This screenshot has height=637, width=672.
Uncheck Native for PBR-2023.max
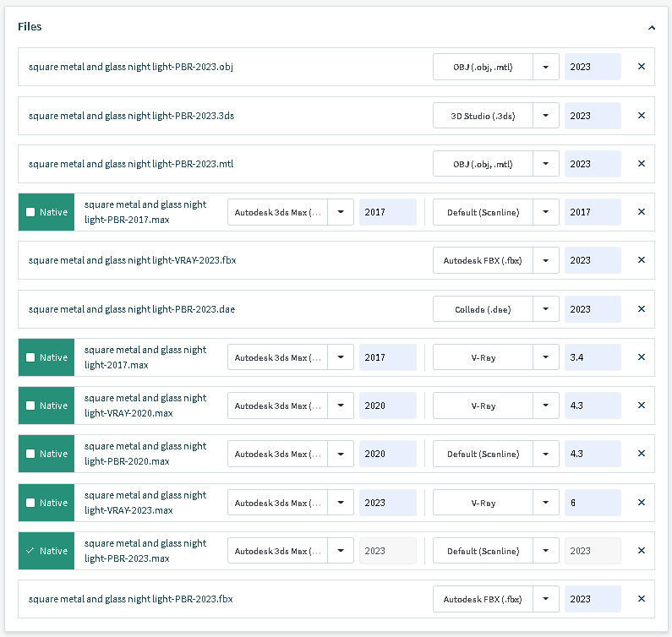click(x=31, y=551)
